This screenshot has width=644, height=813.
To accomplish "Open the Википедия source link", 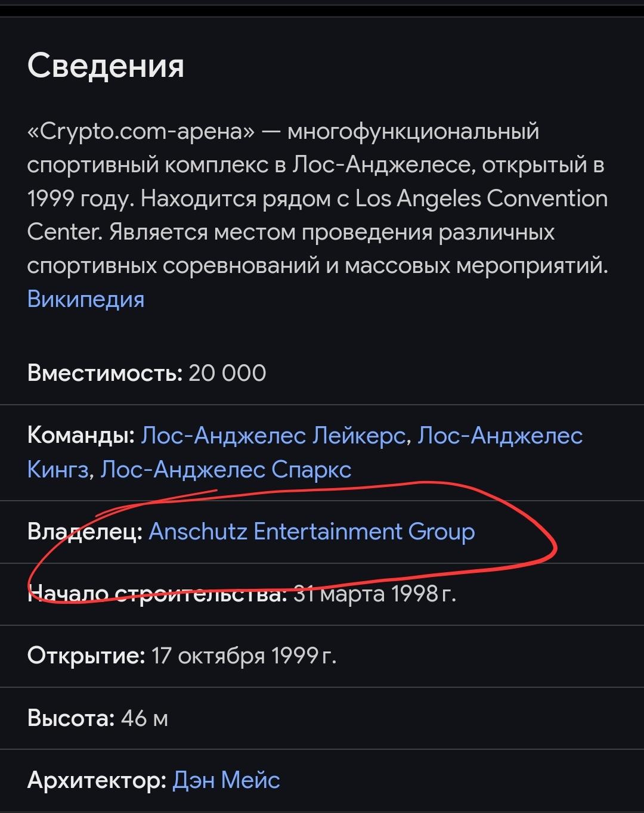I will (86, 299).
